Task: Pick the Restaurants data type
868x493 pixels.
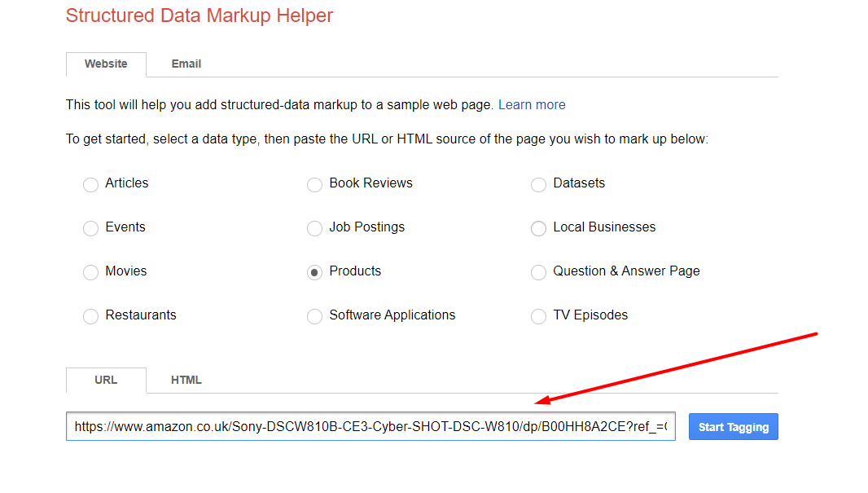Action: [90, 317]
